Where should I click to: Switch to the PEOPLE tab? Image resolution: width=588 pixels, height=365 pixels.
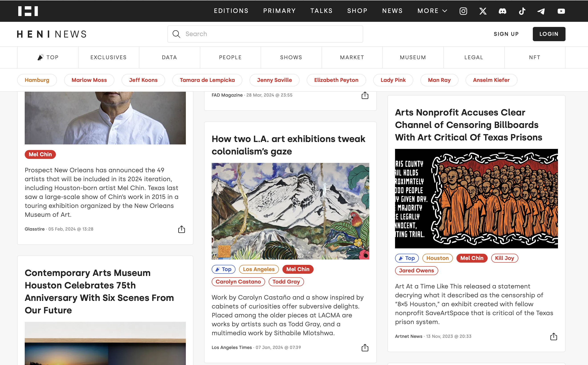click(230, 57)
